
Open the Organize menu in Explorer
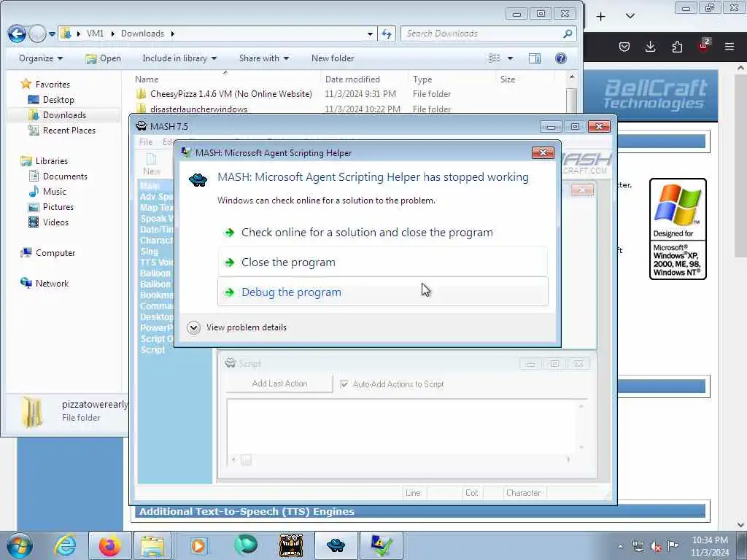[x=41, y=58]
